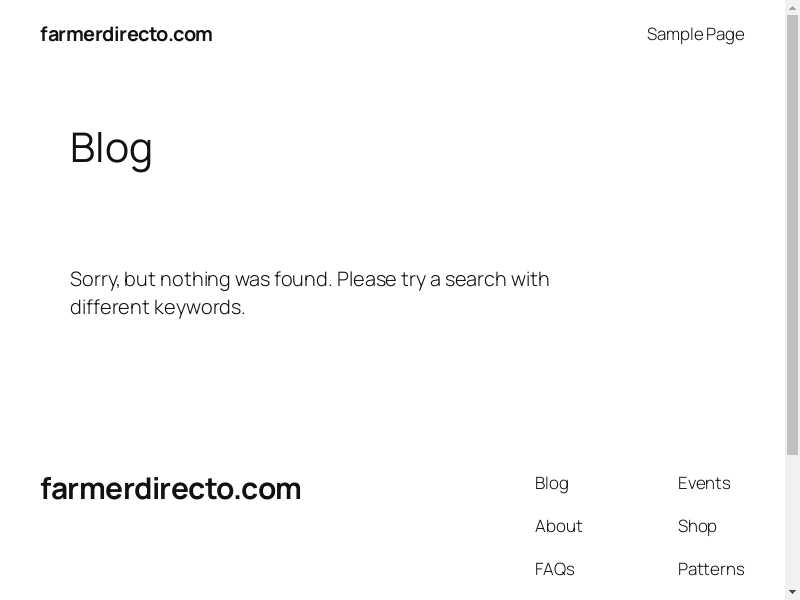Click the scrollbar down arrow
This screenshot has width=800, height=600.
(x=792, y=593)
